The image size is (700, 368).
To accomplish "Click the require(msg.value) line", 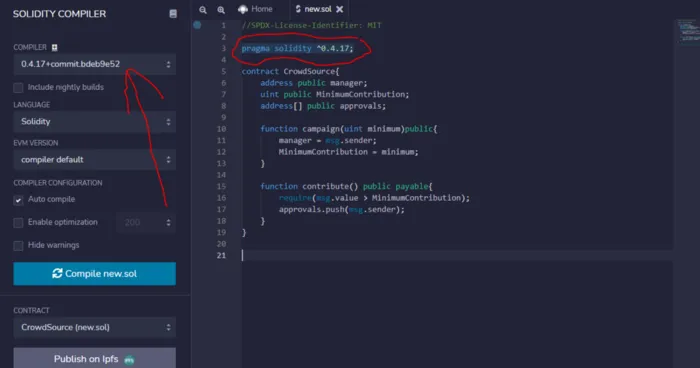I will [375, 198].
